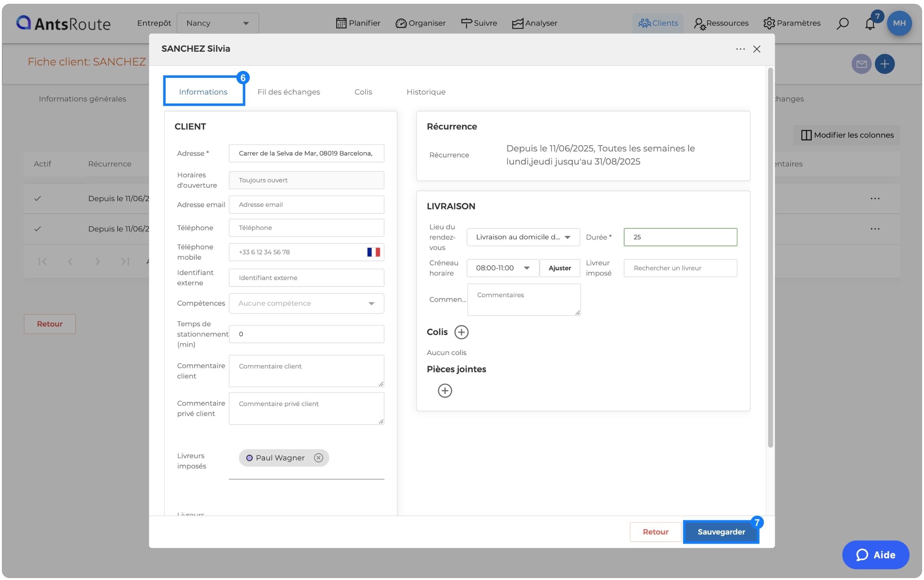Open the Ressources menu
Viewport: 924px width, 580px height.
coord(721,23)
